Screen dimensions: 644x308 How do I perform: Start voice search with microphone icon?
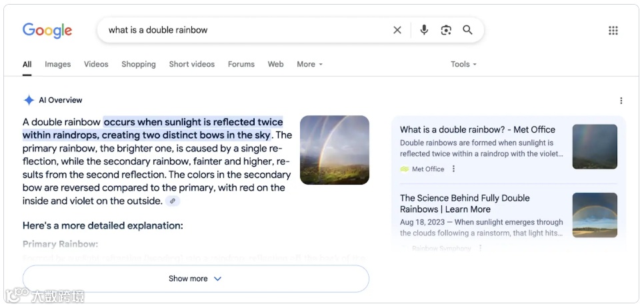point(424,30)
